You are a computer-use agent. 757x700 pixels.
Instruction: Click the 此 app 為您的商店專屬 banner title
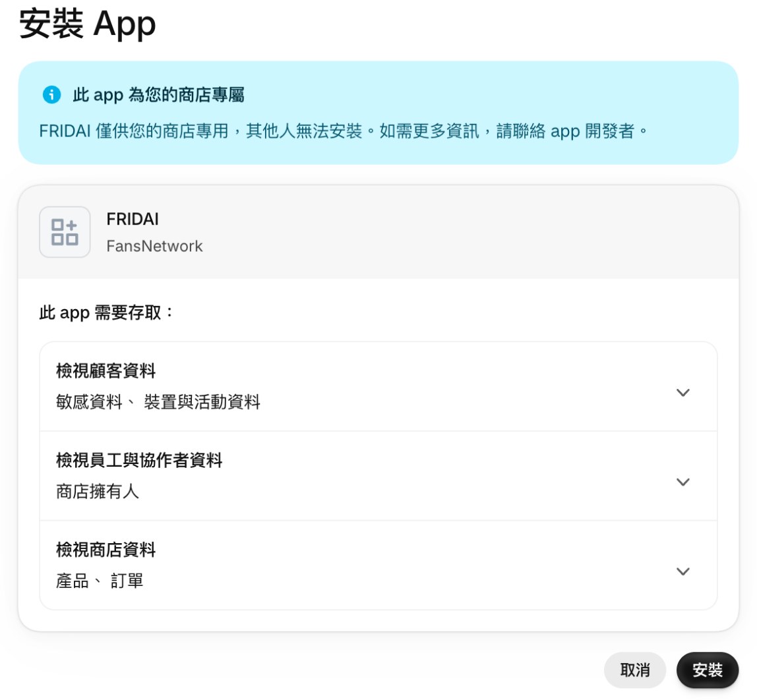coord(158,94)
